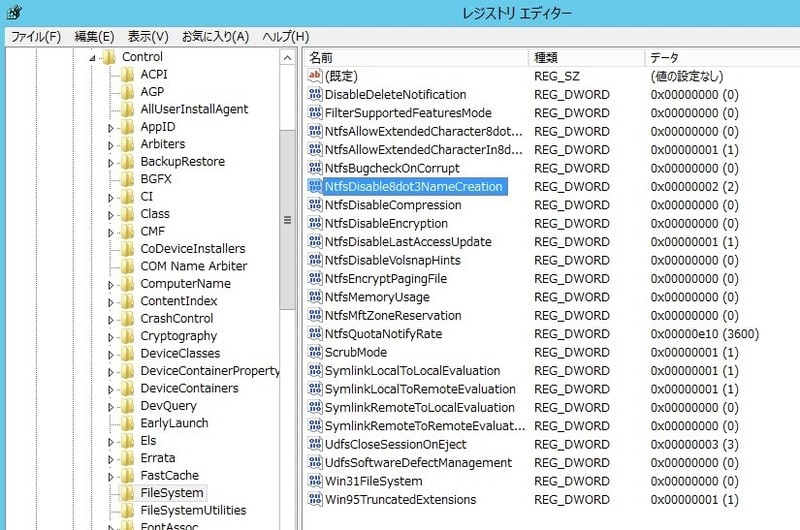Expand the ComputerName key
This screenshot has width=800, height=530.
[111, 285]
